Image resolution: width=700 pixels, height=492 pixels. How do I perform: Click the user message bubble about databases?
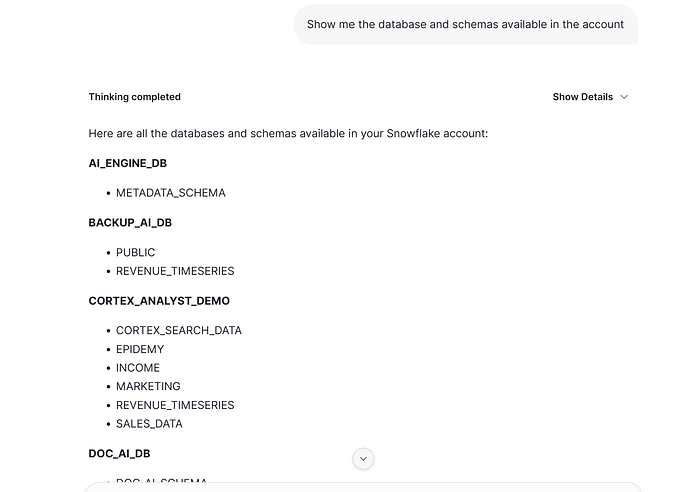465,24
